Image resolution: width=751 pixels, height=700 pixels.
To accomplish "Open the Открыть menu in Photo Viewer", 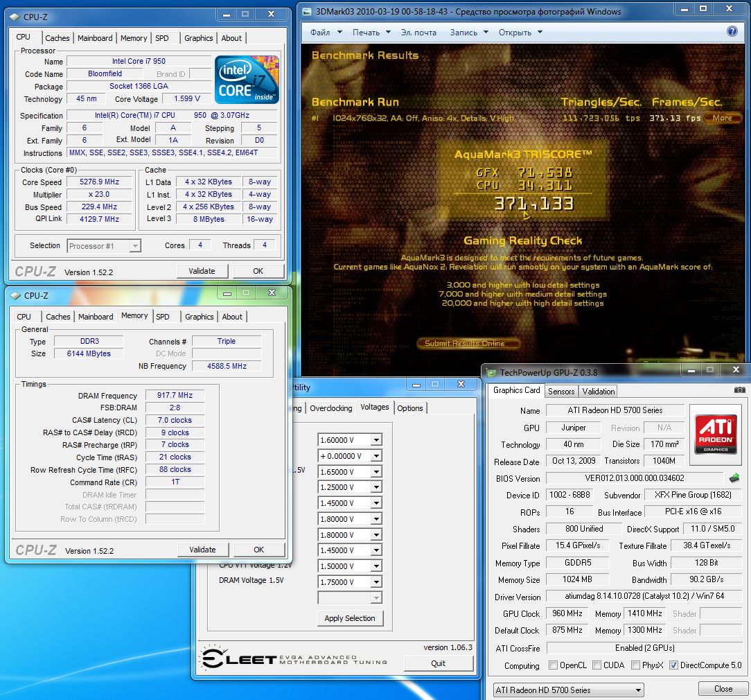I will point(520,32).
